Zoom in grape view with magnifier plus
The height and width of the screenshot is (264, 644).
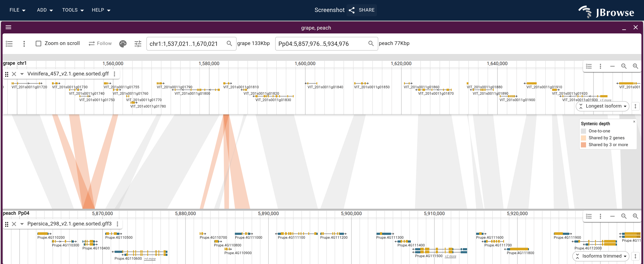pyautogui.click(x=635, y=66)
